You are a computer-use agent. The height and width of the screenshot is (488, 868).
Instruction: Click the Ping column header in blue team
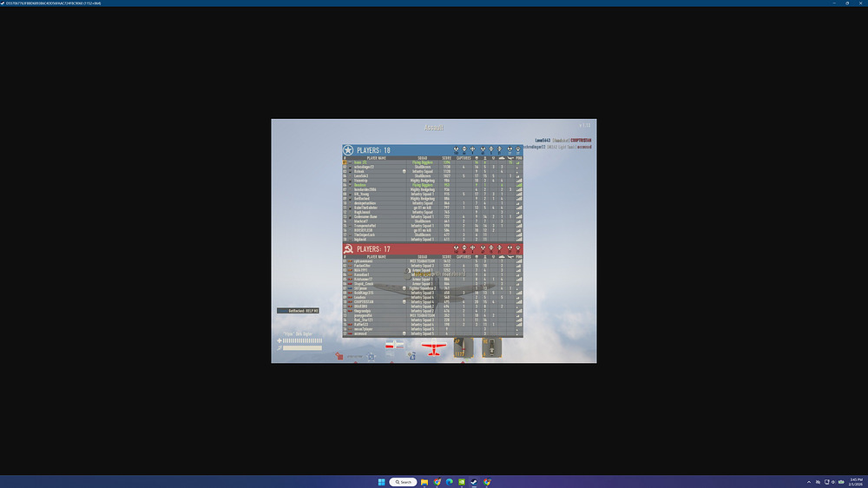tap(518, 158)
